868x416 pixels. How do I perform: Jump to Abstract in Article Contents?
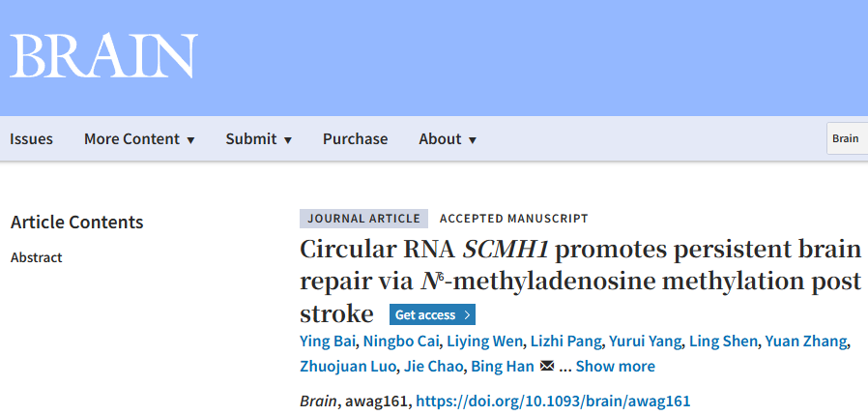(x=37, y=257)
